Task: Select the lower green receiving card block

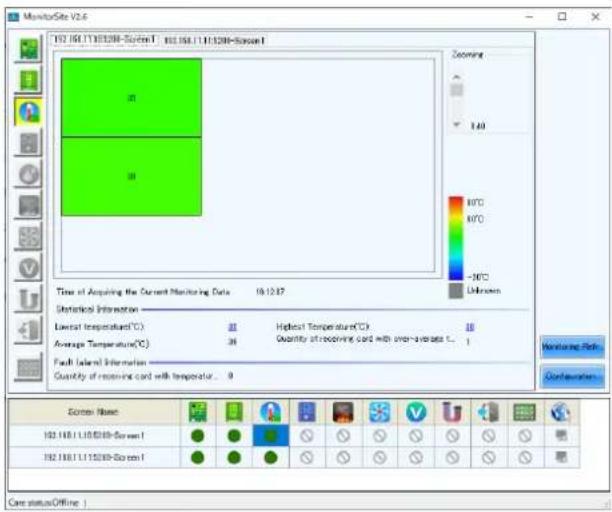Action: tap(132, 176)
